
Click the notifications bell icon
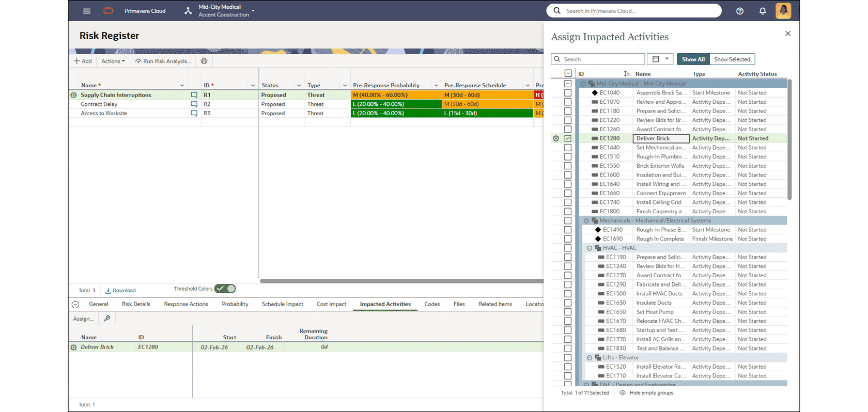coord(762,11)
